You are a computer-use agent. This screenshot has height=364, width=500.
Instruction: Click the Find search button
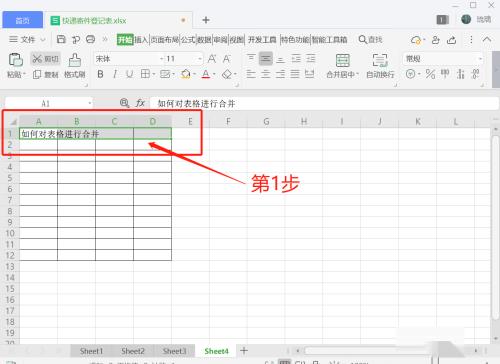pos(370,40)
